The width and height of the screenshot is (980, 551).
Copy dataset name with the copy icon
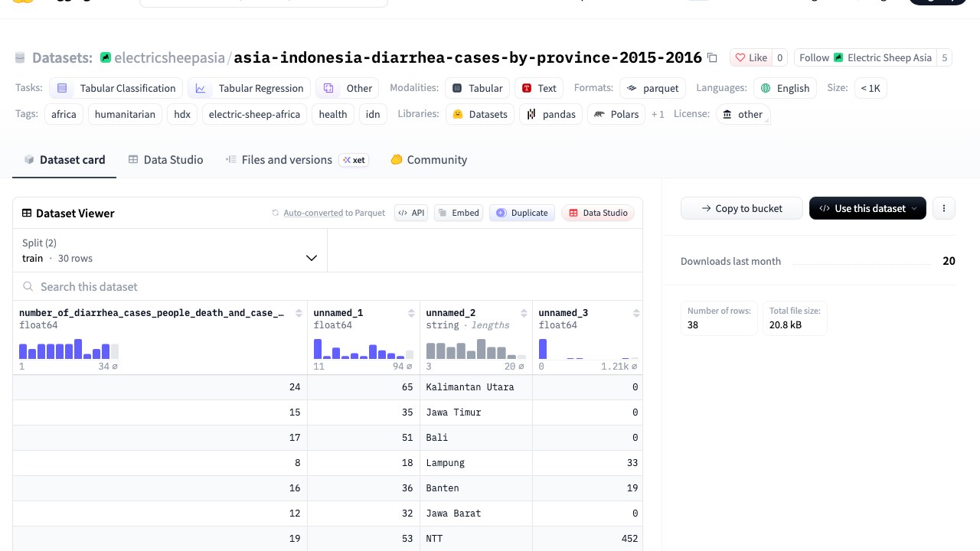[x=712, y=57]
